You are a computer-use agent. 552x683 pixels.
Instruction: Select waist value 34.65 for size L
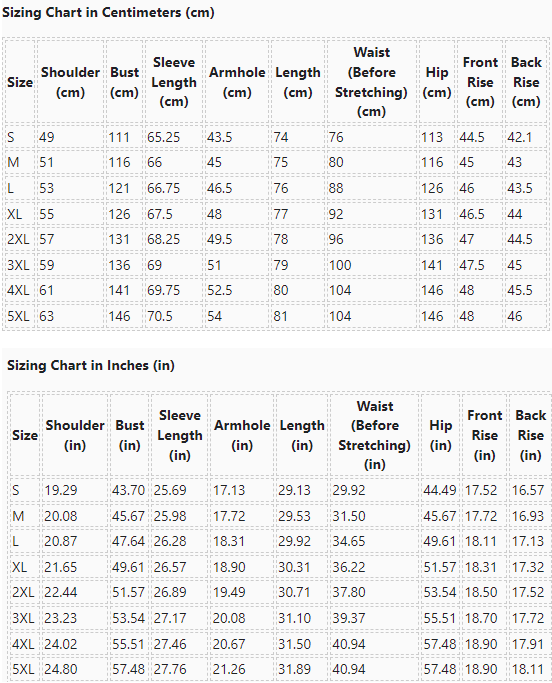tap(349, 541)
